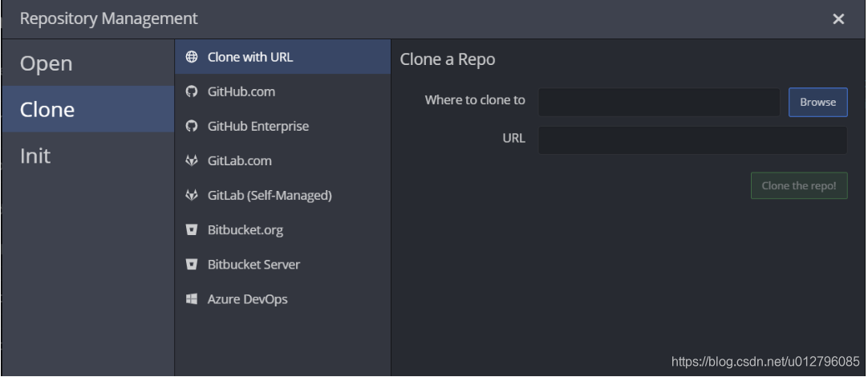Choose GitLab.com from provider list
Screen dimensions: 868x377
tap(283, 160)
